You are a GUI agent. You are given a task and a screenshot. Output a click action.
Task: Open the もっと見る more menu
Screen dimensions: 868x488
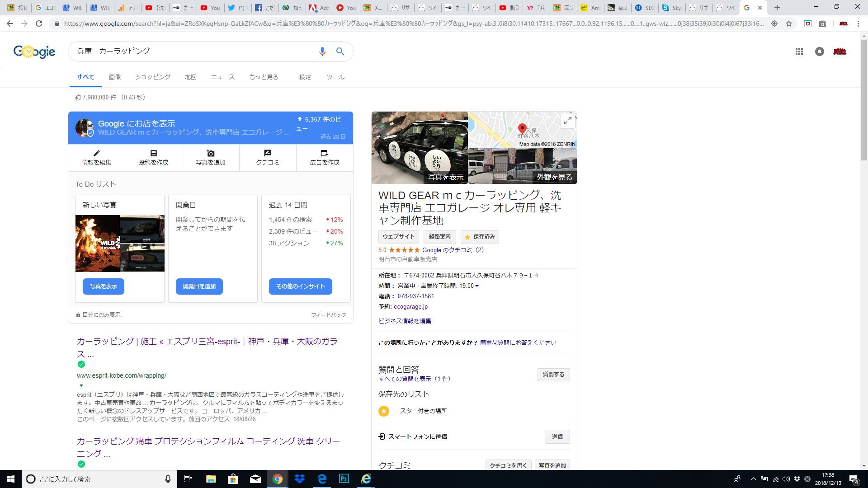point(264,77)
